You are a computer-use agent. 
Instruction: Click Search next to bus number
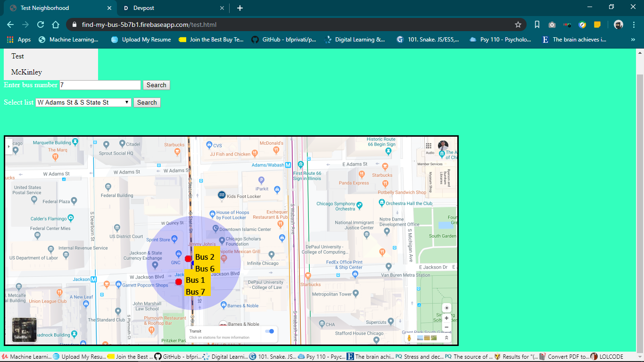click(x=157, y=85)
